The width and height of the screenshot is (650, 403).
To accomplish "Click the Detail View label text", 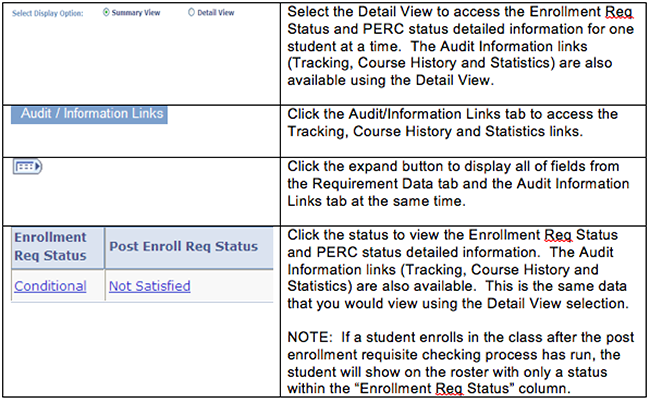I will [x=216, y=13].
